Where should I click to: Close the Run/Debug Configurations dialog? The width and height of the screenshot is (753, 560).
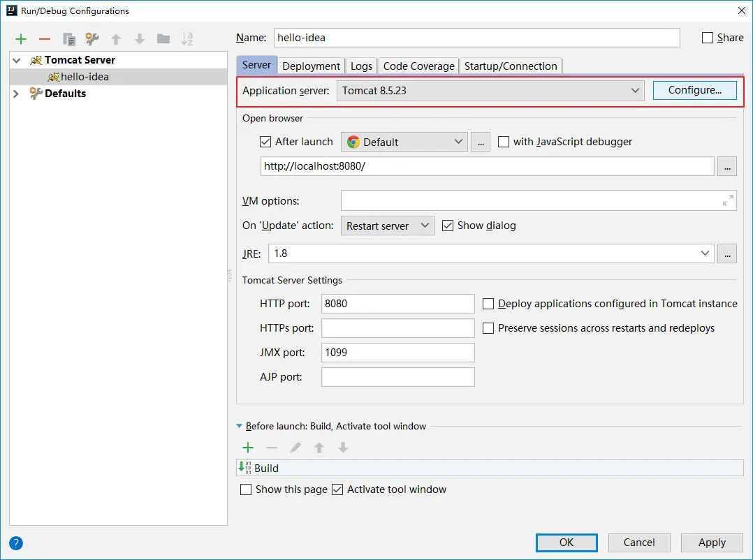coord(742,10)
